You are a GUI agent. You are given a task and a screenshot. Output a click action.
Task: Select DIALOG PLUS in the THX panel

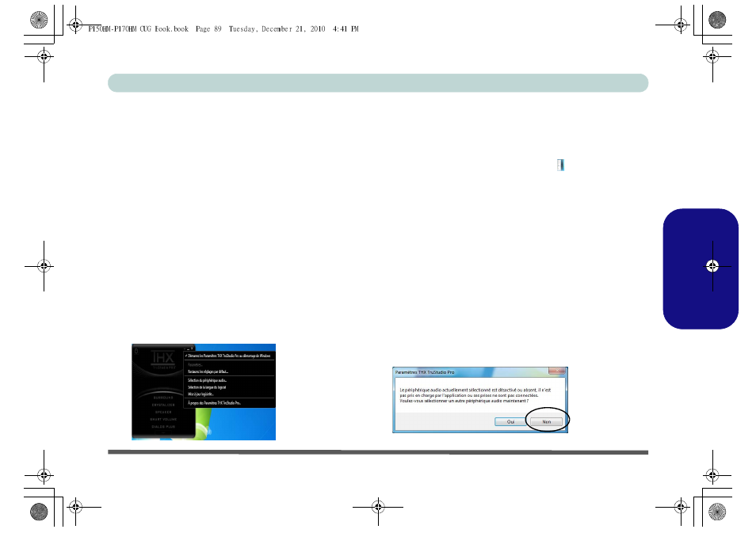pos(163,427)
